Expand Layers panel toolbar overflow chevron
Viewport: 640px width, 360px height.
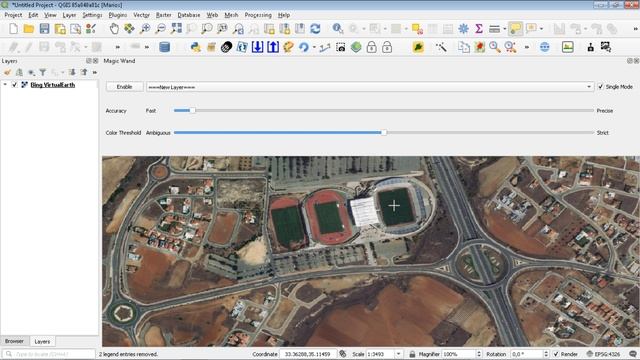[x=95, y=72]
